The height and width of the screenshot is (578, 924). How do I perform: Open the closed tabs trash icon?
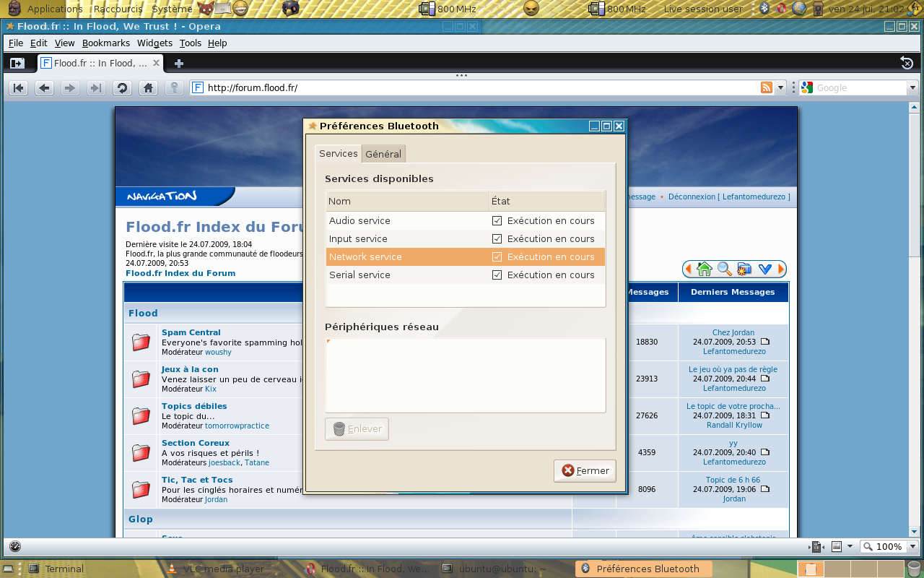pyautogui.click(x=907, y=63)
